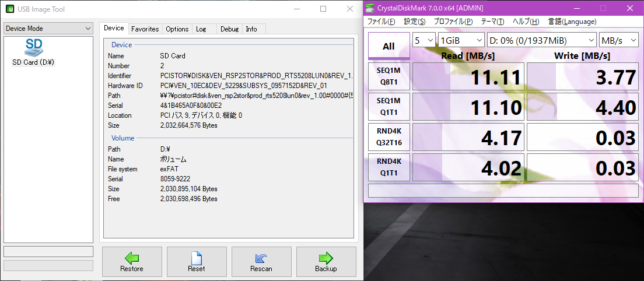Open the unit dropdown showing MB/s
The height and width of the screenshot is (281, 644).
(618, 40)
